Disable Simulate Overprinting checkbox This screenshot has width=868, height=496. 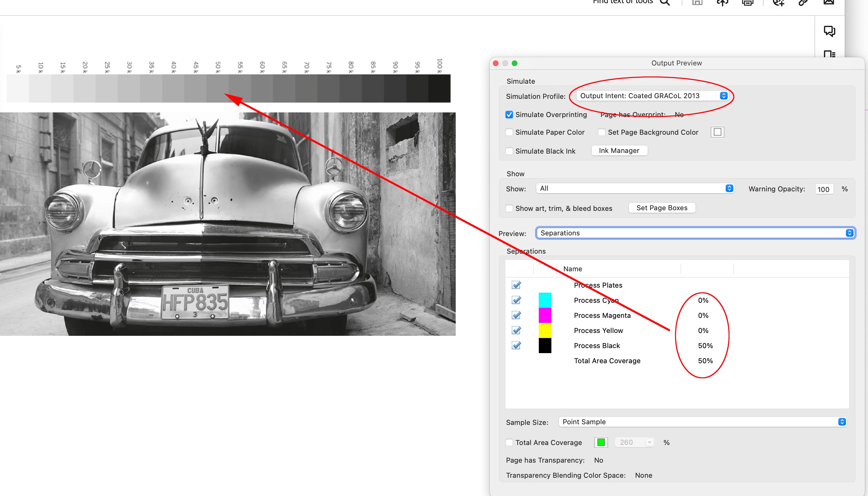[x=509, y=115]
